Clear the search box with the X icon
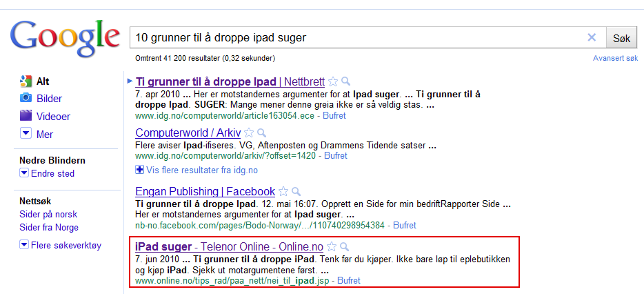The height and width of the screenshot is (294, 644). click(592, 38)
